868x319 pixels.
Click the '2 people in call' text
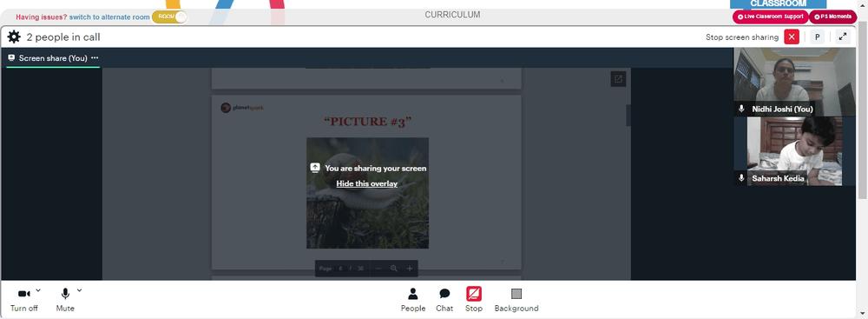pos(63,37)
